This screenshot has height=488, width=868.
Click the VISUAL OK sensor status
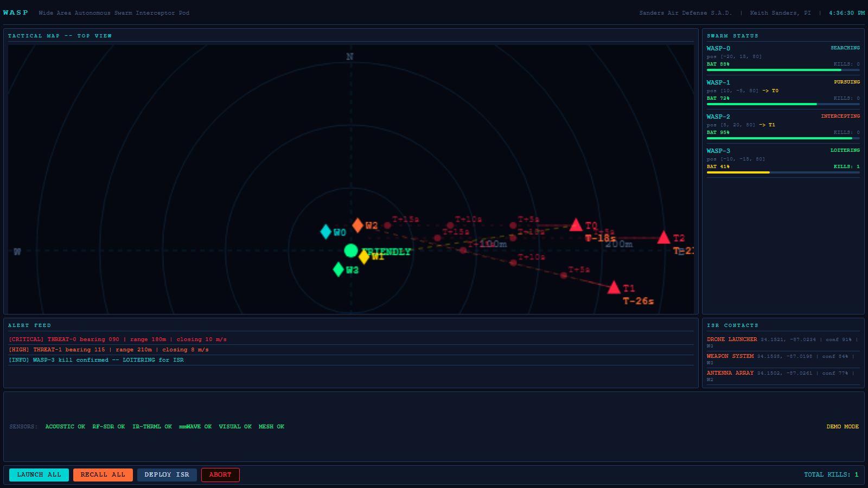[x=235, y=427]
